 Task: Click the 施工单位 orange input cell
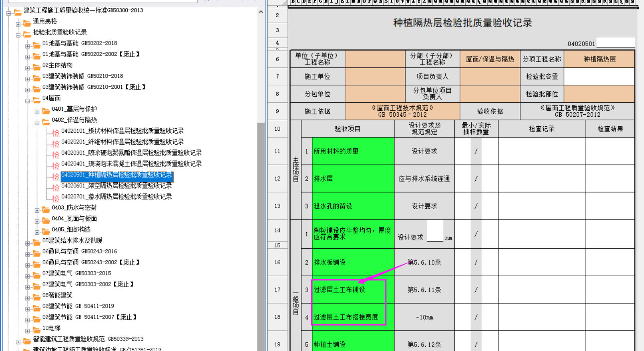pyautogui.click(x=375, y=76)
